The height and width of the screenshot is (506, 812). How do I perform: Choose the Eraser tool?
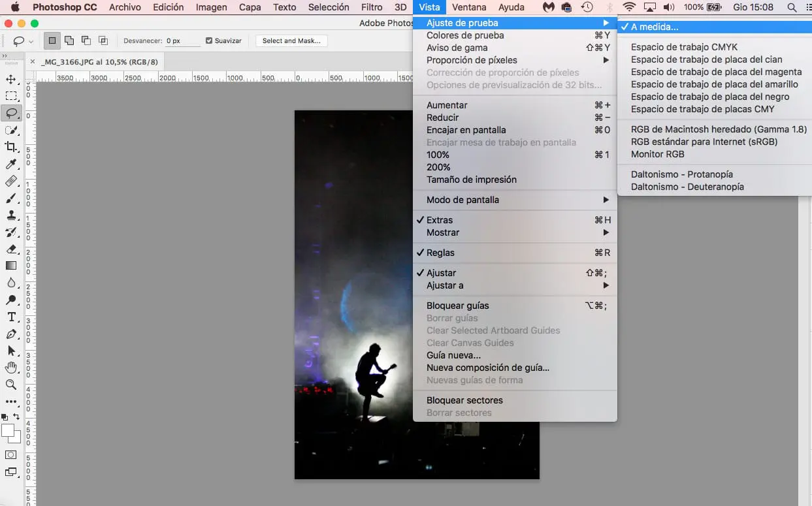click(x=11, y=249)
